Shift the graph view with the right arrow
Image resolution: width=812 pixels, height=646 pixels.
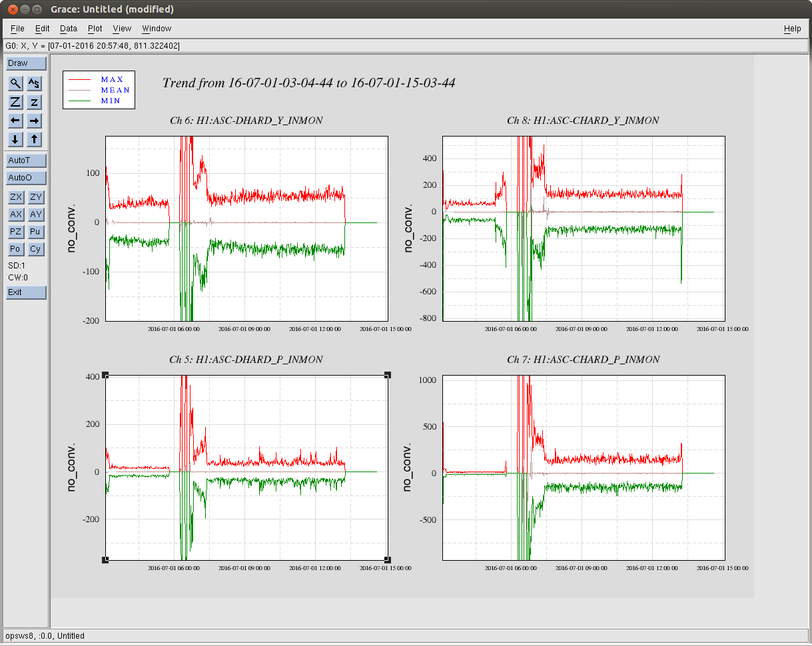point(34,121)
